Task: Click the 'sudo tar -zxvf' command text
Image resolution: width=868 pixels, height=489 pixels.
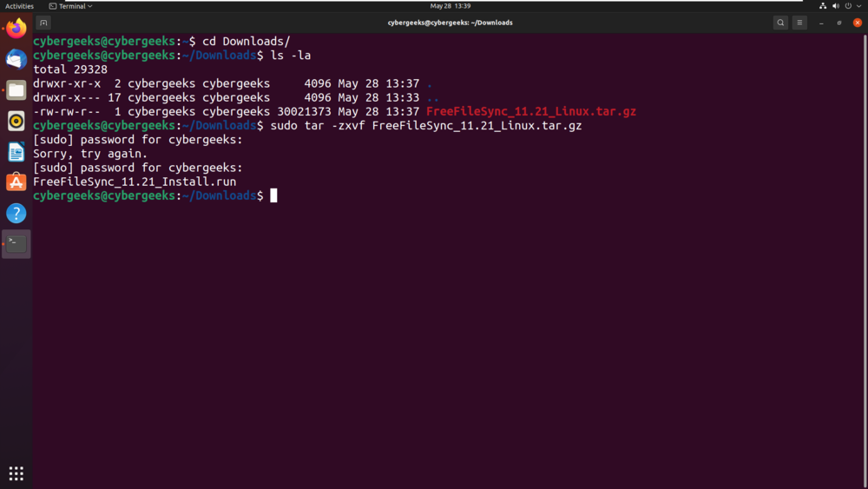Action: point(318,126)
